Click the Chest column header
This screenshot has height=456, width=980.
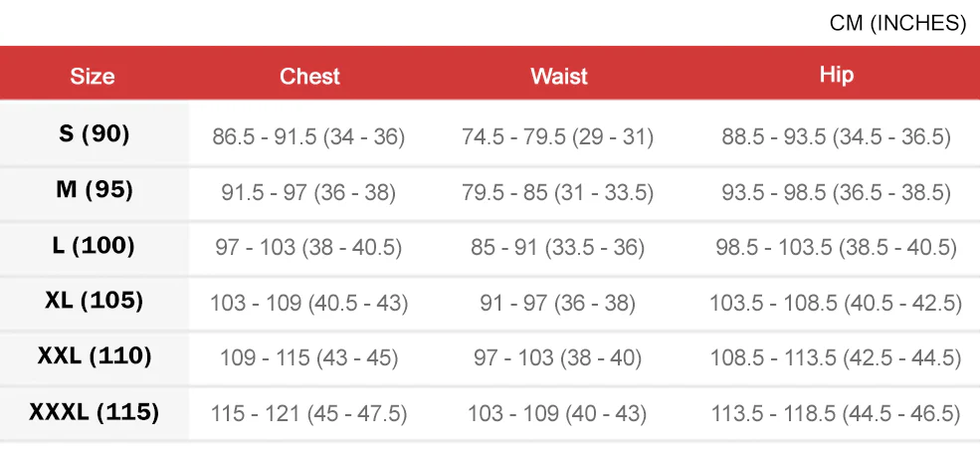pyautogui.click(x=309, y=76)
